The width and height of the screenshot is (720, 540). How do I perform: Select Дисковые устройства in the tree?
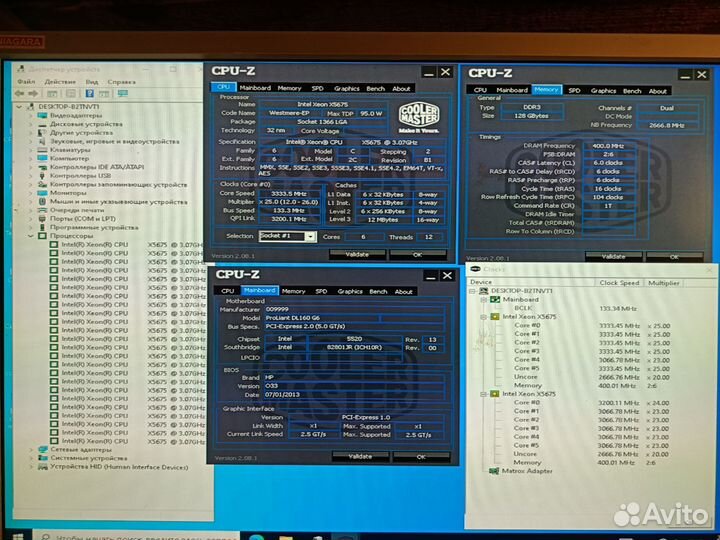pyautogui.click(x=86, y=124)
